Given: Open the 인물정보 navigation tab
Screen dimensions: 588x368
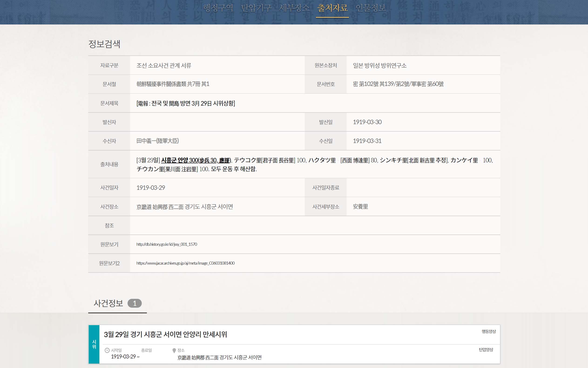Looking at the screenshot, I should pyautogui.click(x=371, y=8).
